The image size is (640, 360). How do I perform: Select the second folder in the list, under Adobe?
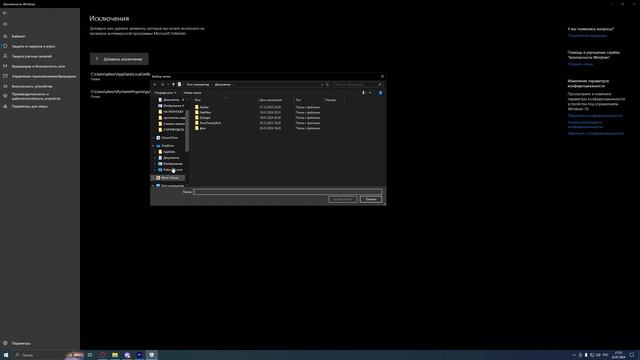pyautogui.click(x=203, y=113)
